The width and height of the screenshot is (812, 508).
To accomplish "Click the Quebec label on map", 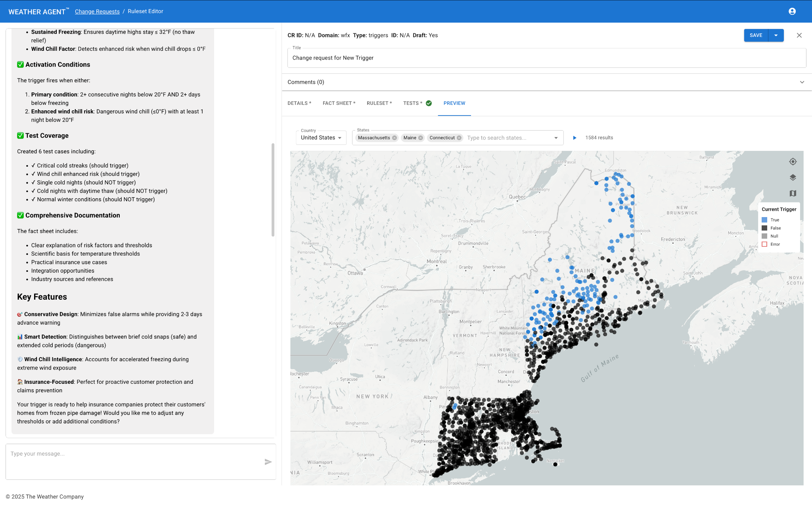I will click(517, 197).
